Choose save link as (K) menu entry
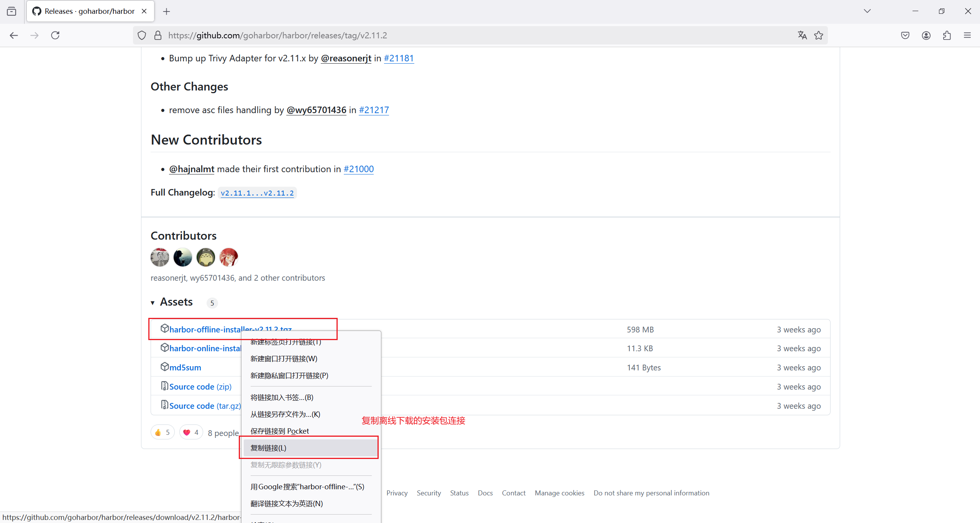Image resolution: width=980 pixels, height=523 pixels. pyautogui.click(x=311, y=414)
